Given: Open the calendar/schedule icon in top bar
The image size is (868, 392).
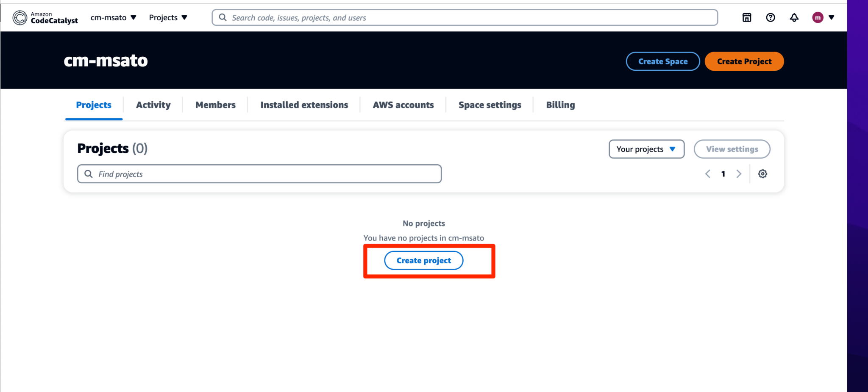Looking at the screenshot, I should [747, 17].
